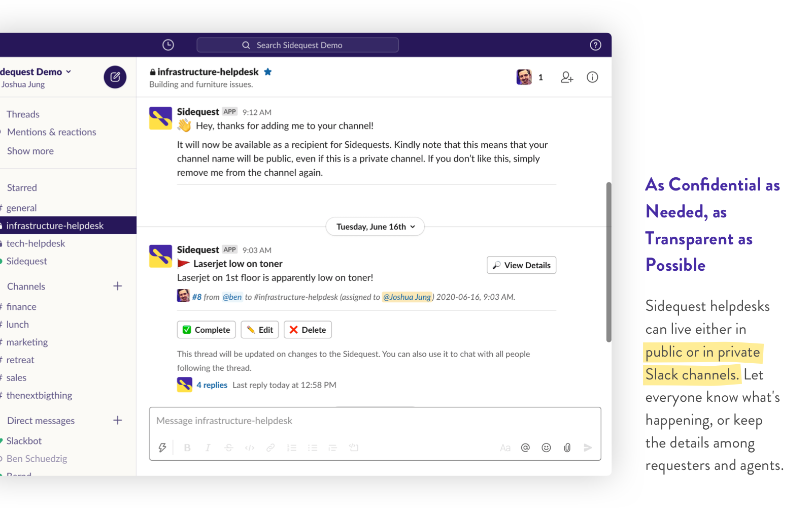
Task: Add people to infrastructure-helpdesk via invite icon
Action: (x=566, y=77)
